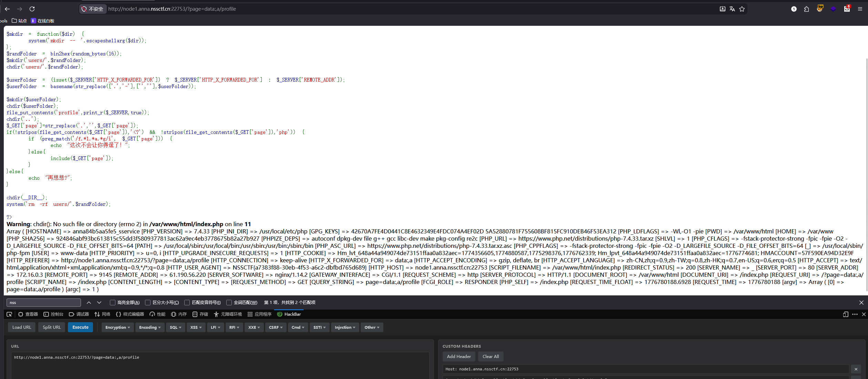
Task: Open the SQL dropdown menu
Action: click(x=175, y=327)
